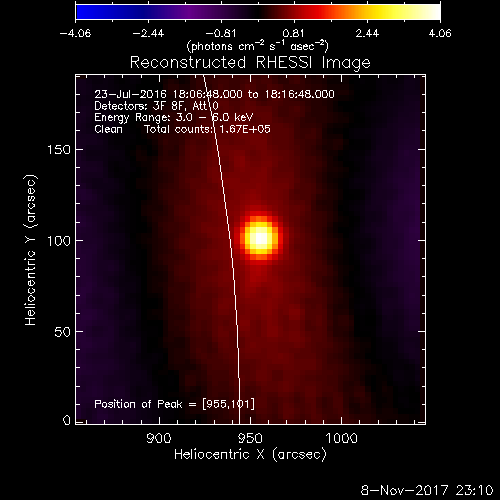500x500 pixels.
Task: Click the color bar label '-4.06'
Action: point(75,33)
